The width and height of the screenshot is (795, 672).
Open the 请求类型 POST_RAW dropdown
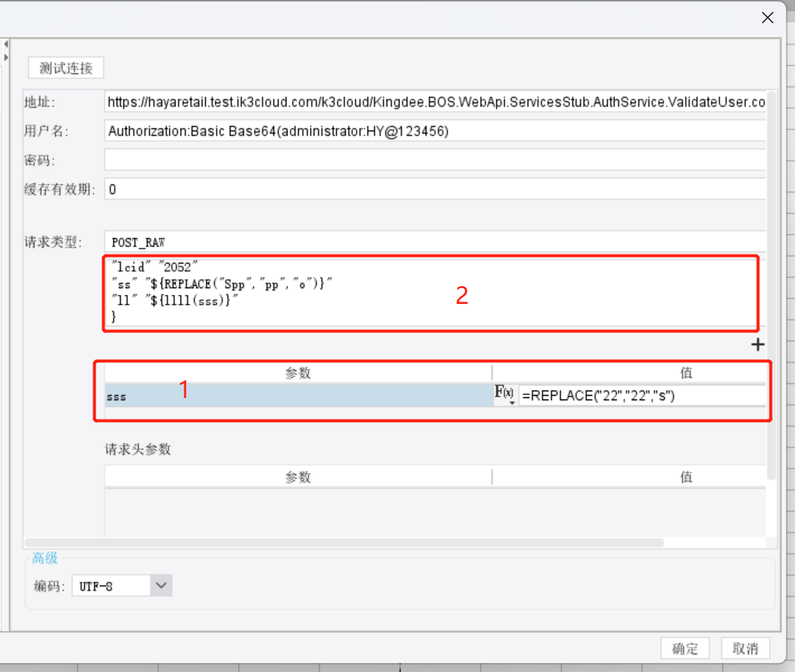[435, 242]
